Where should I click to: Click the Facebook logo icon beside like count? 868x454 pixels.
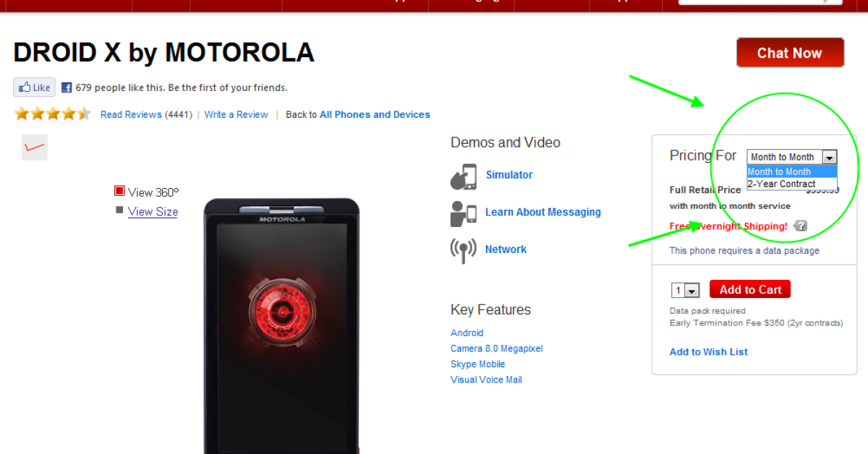[67, 87]
